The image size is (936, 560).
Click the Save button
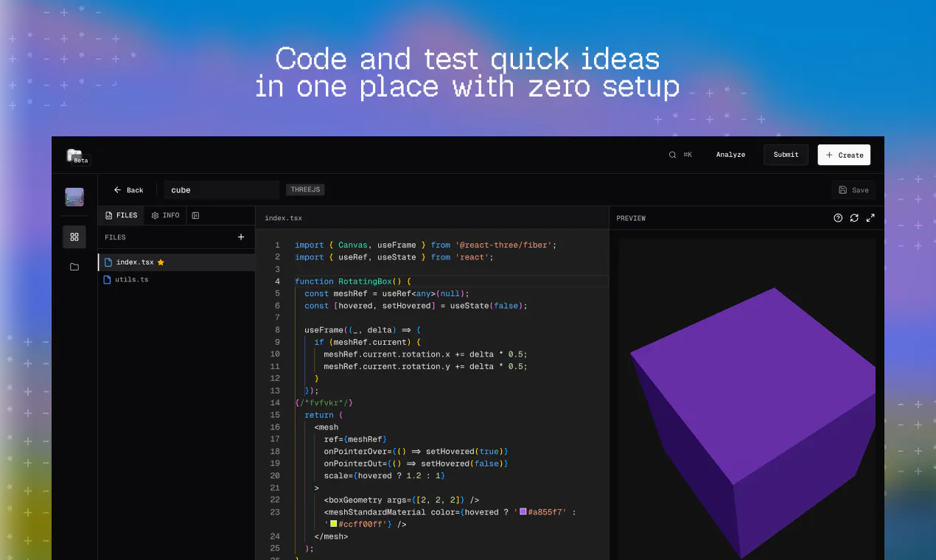tap(853, 190)
